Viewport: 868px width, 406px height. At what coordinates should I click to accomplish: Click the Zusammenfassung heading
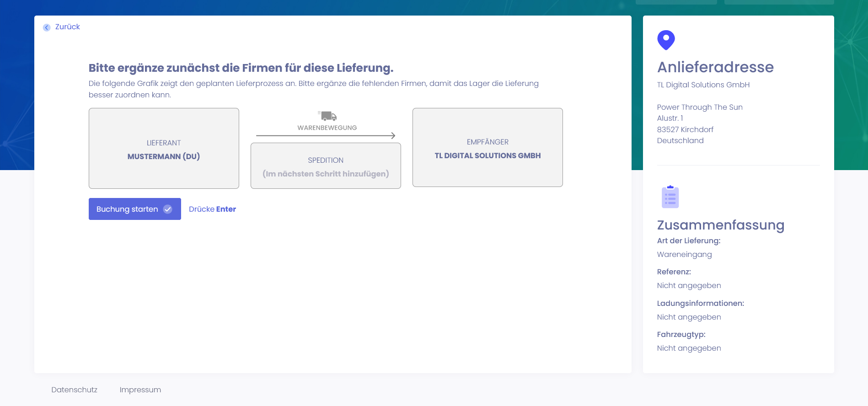tap(720, 225)
